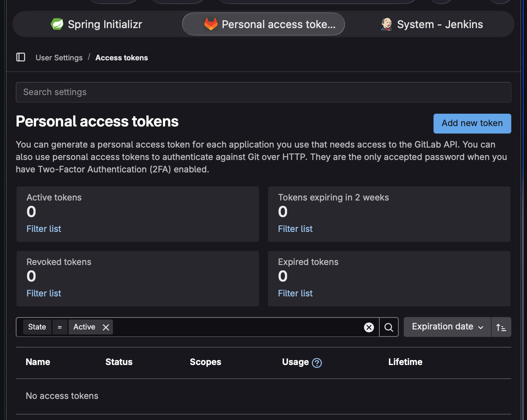Viewport: 527px width, 420px height.
Task: Open the Usage help question icon
Action: [317, 363]
